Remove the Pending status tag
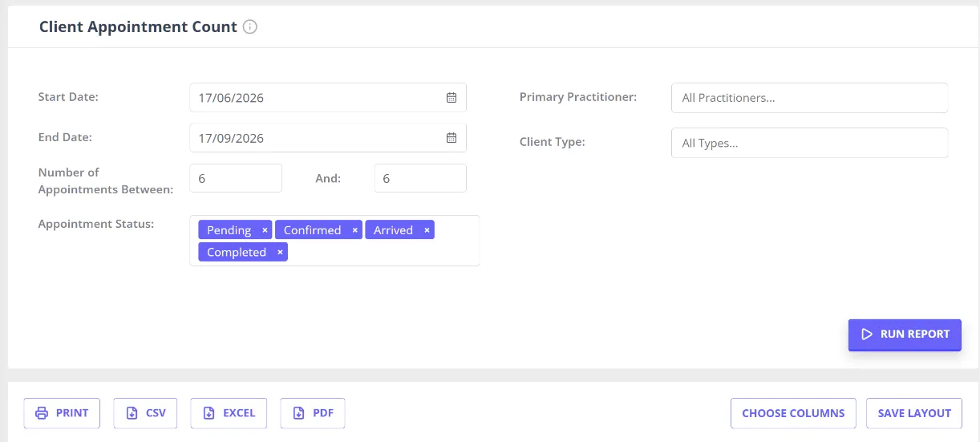The height and width of the screenshot is (442, 980). [265, 230]
